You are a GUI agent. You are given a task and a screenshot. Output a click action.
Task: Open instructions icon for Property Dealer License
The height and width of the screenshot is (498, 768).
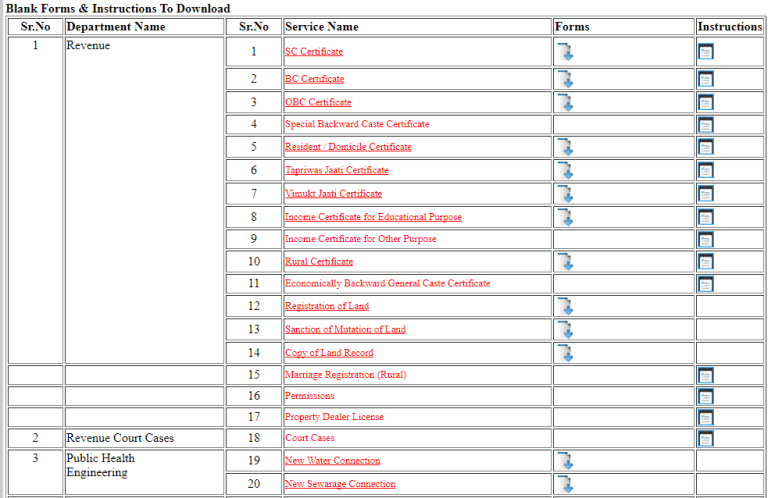706,418
